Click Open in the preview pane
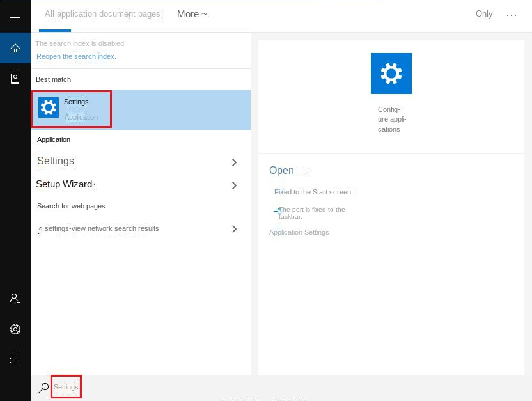 [x=281, y=170]
